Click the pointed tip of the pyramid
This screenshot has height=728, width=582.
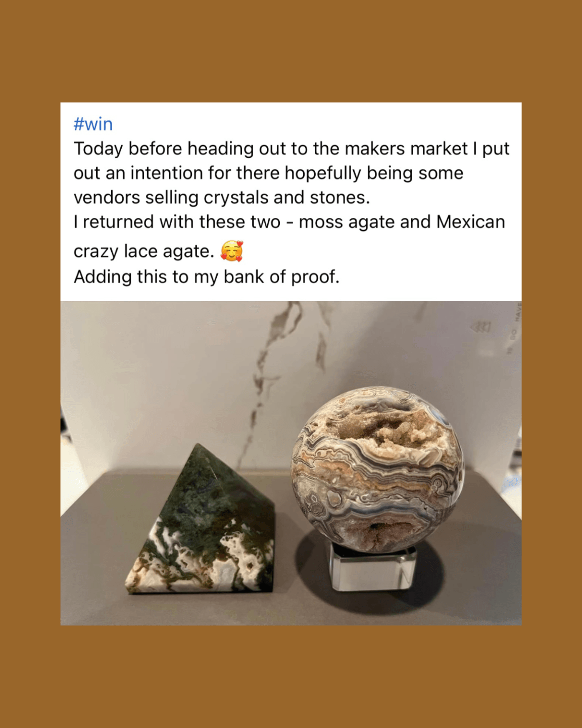198,448
